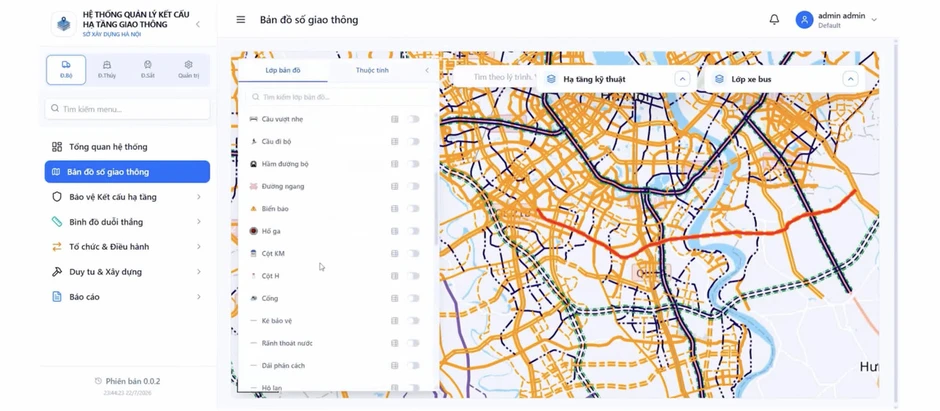Click the hamburger menu icon
Image resolution: width=940 pixels, height=411 pixels.
point(241,20)
